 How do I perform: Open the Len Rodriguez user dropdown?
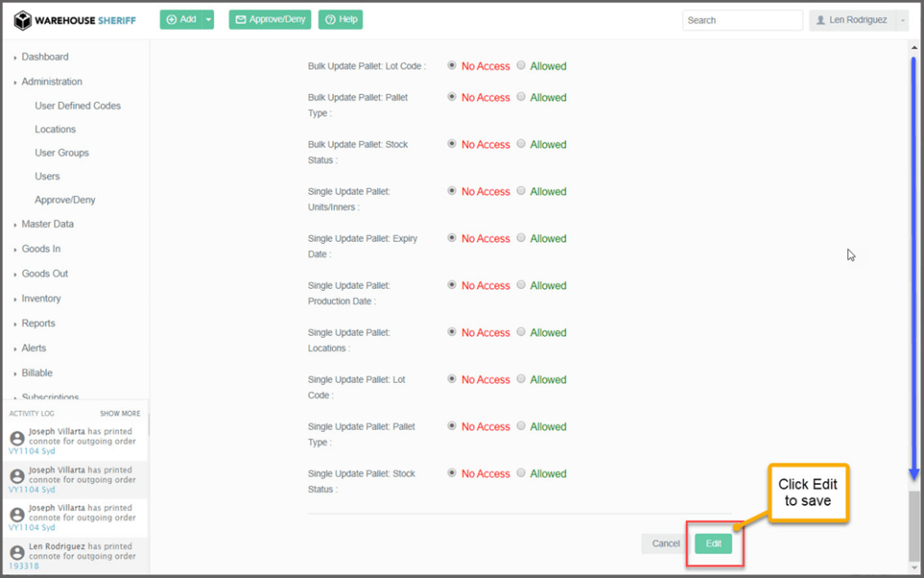902,20
